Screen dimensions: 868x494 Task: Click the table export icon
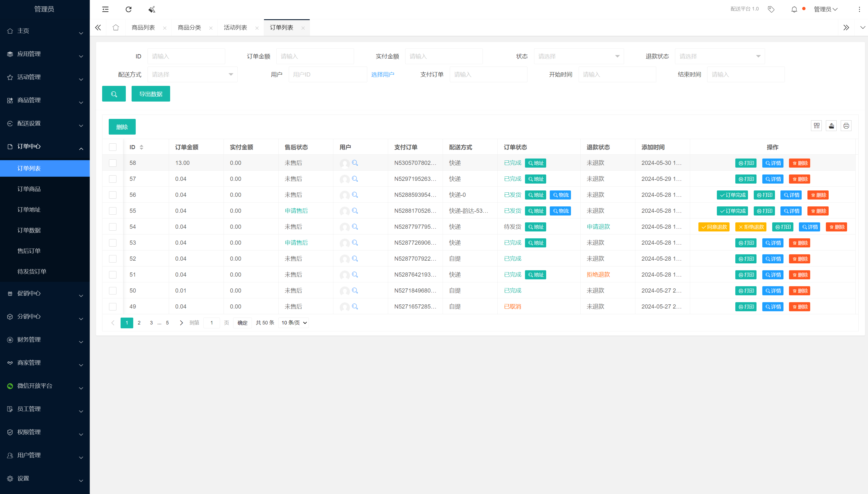(831, 126)
